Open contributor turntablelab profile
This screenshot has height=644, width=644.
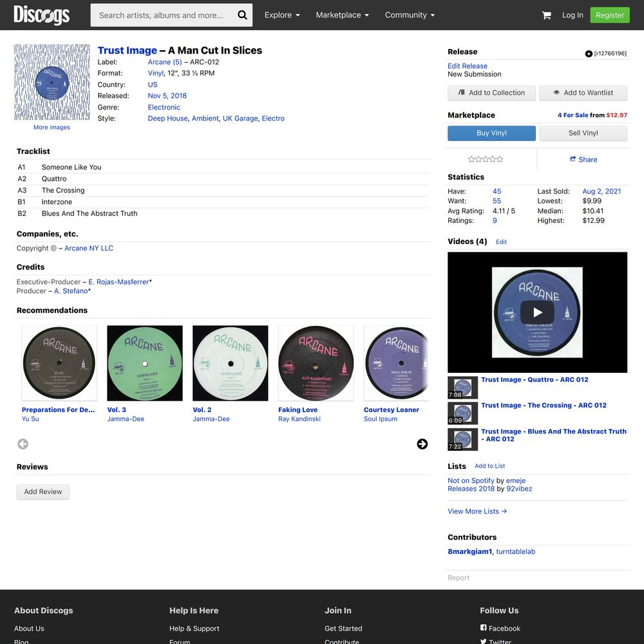click(x=515, y=552)
